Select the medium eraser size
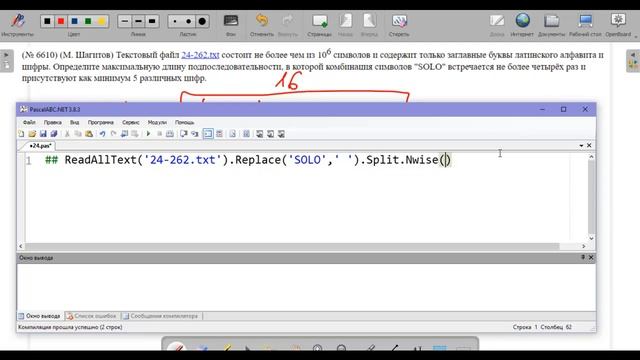This screenshot has width=640, height=360. click(189, 21)
